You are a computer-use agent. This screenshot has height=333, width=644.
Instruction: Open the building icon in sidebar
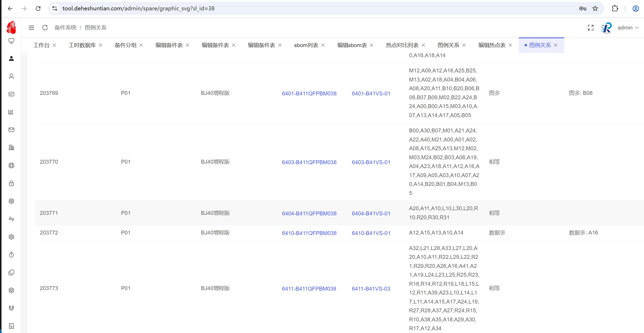click(11, 148)
